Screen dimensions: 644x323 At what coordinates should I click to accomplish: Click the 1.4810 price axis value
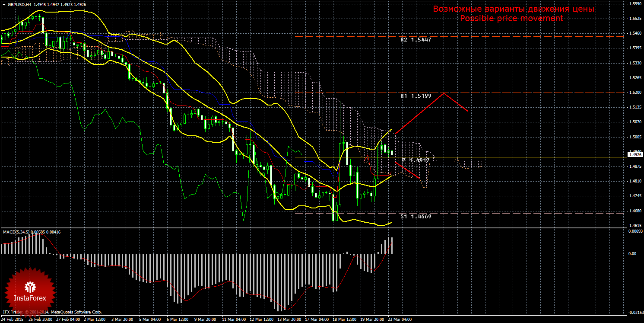click(x=635, y=181)
